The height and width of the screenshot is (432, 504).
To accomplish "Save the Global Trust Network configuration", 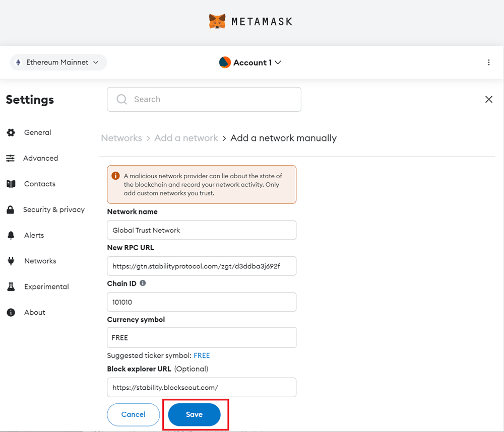I will [194, 414].
